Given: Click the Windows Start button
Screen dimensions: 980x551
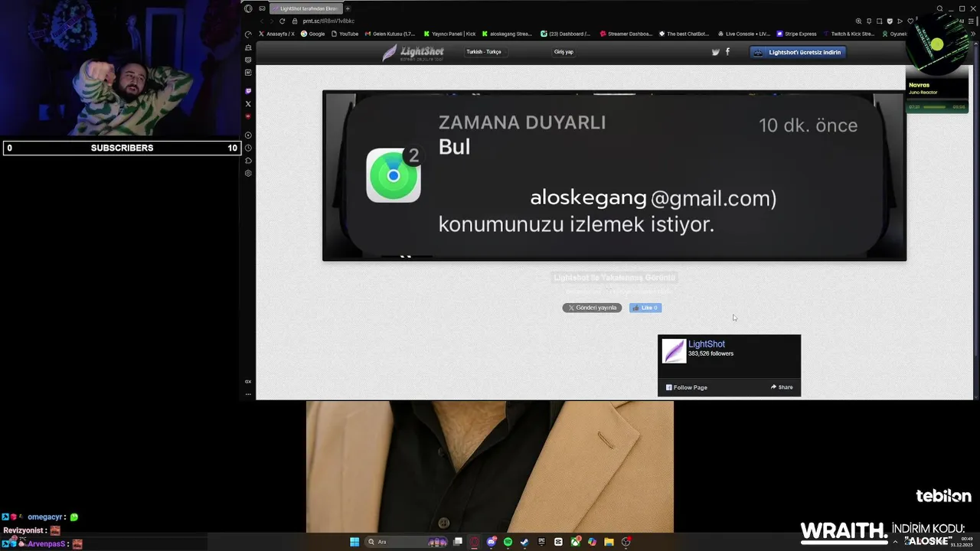Looking at the screenshot, I should 354,542.
